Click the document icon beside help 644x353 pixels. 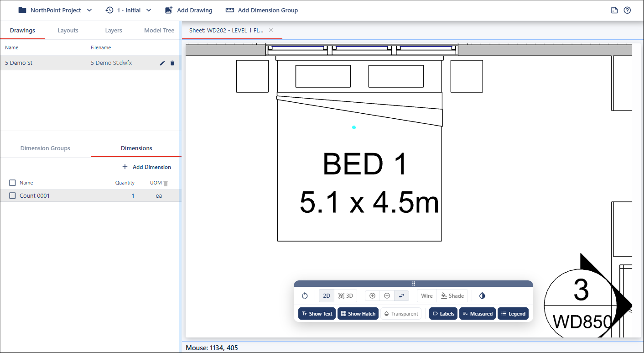[x=614, y=10]
